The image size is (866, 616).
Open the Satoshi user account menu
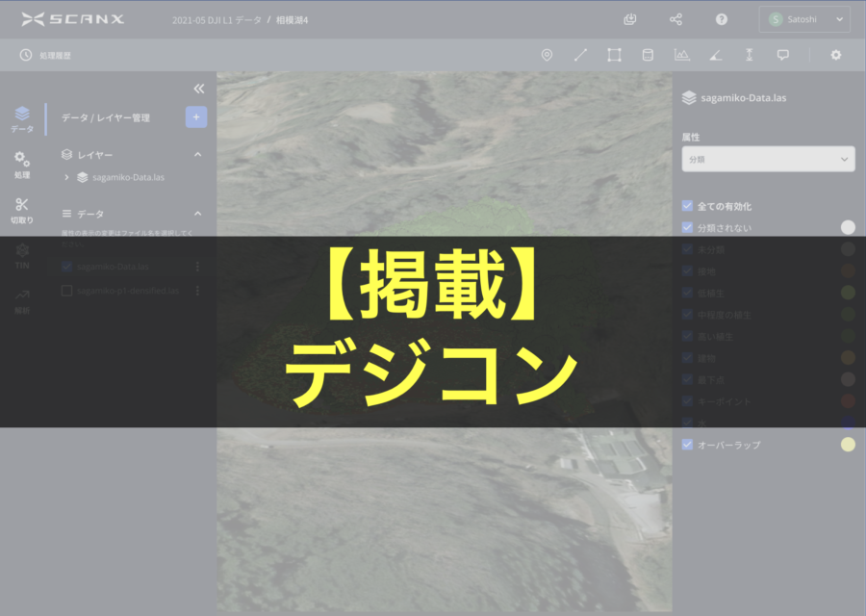(804, 19)
